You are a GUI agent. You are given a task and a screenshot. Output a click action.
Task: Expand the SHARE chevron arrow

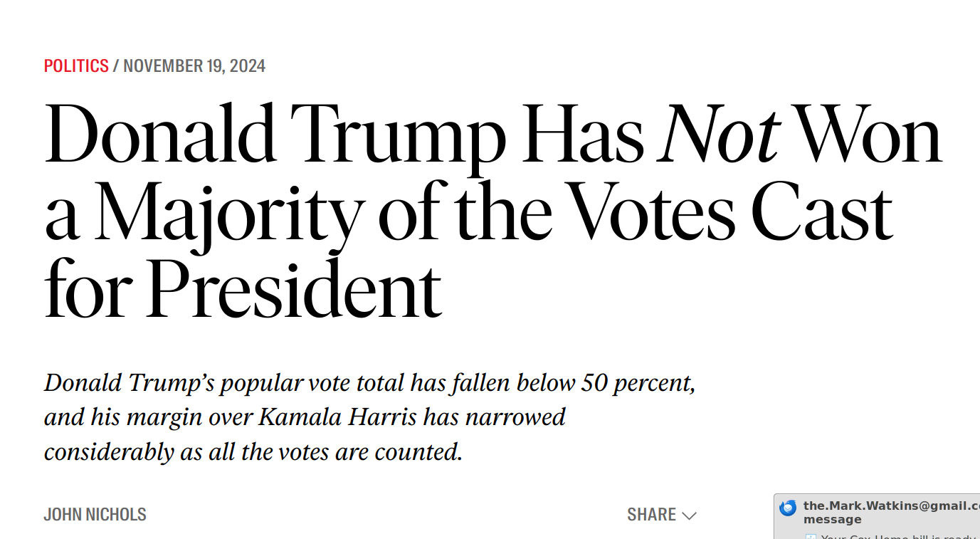(689, 516)
